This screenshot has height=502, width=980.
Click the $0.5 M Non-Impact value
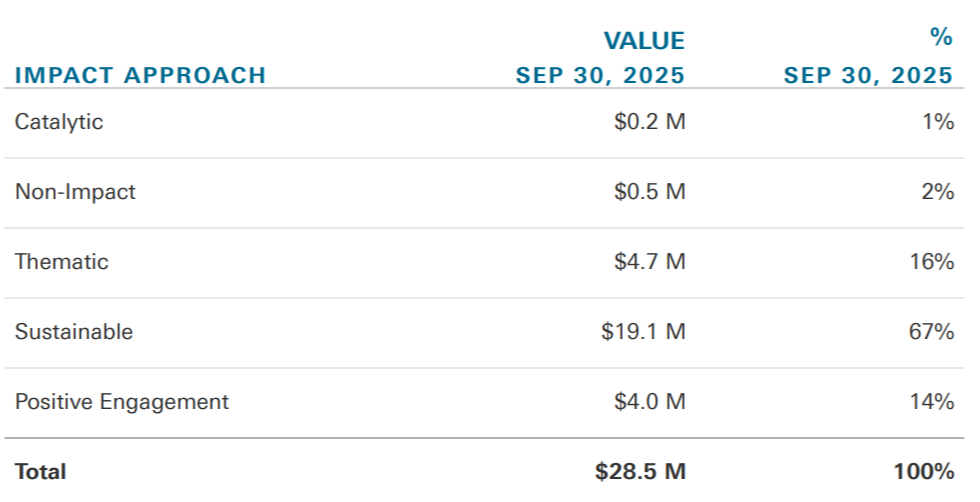coord(649,191)
